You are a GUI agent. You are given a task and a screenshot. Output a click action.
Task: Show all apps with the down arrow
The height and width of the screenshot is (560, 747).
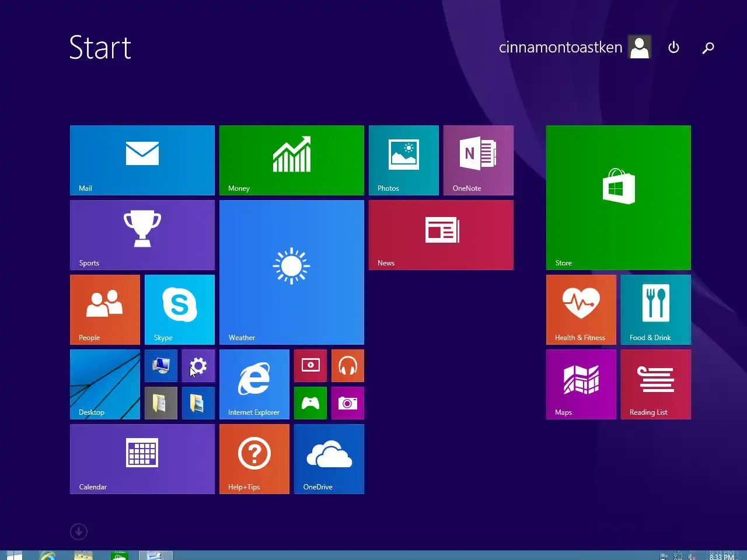(x=79, y=531)
